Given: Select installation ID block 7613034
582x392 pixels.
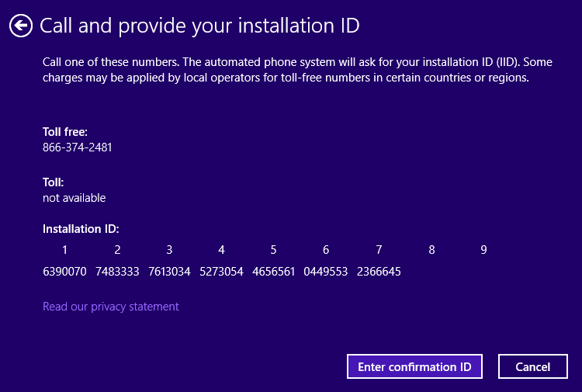Looking at the screenshot, I should point(169,272).
